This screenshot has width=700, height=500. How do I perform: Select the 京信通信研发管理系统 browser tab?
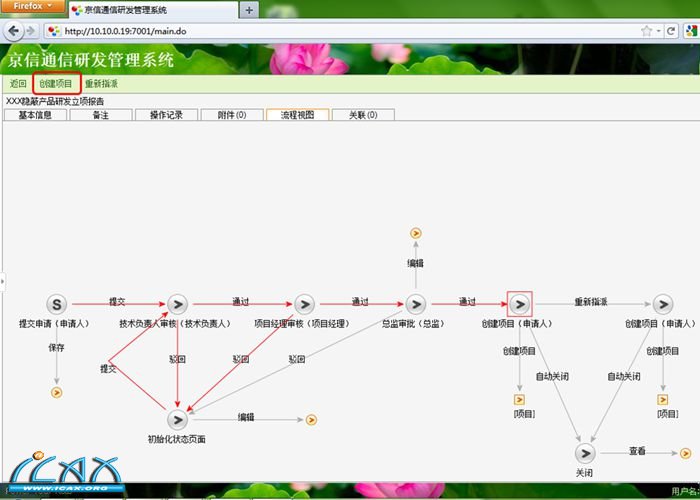154,10
